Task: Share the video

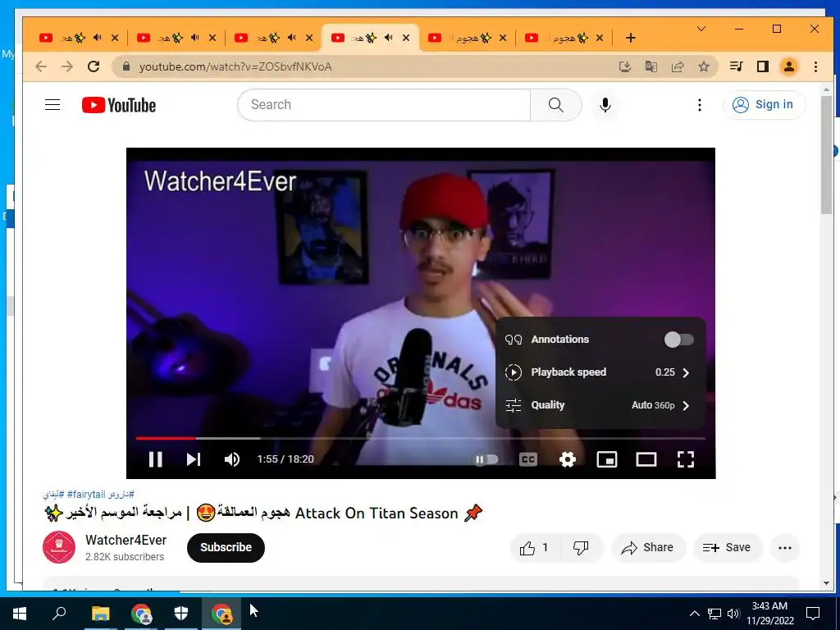Action: [x=648, y=547]
